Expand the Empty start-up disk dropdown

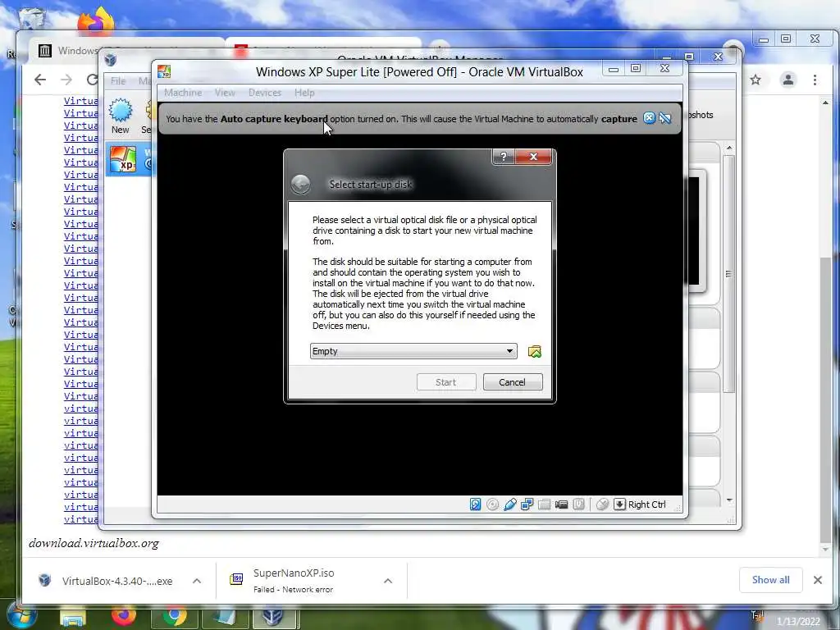[413, 351]
